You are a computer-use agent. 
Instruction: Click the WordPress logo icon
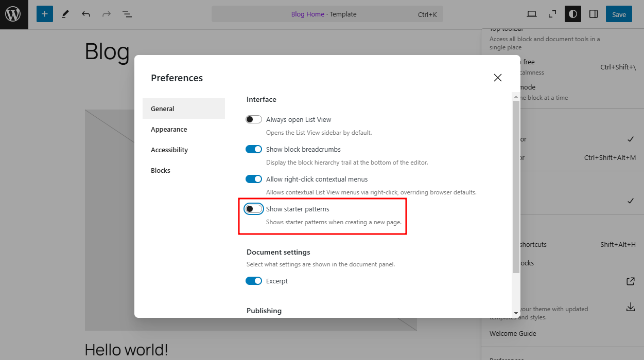click(x=13, y=14)
